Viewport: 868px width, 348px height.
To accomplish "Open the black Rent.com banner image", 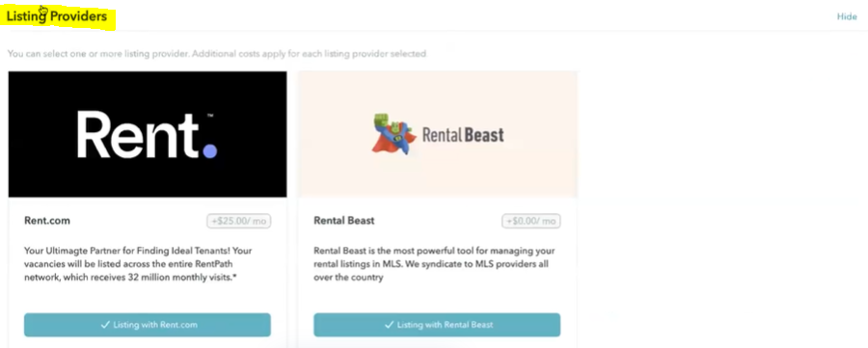I will [x=148, y=134].
